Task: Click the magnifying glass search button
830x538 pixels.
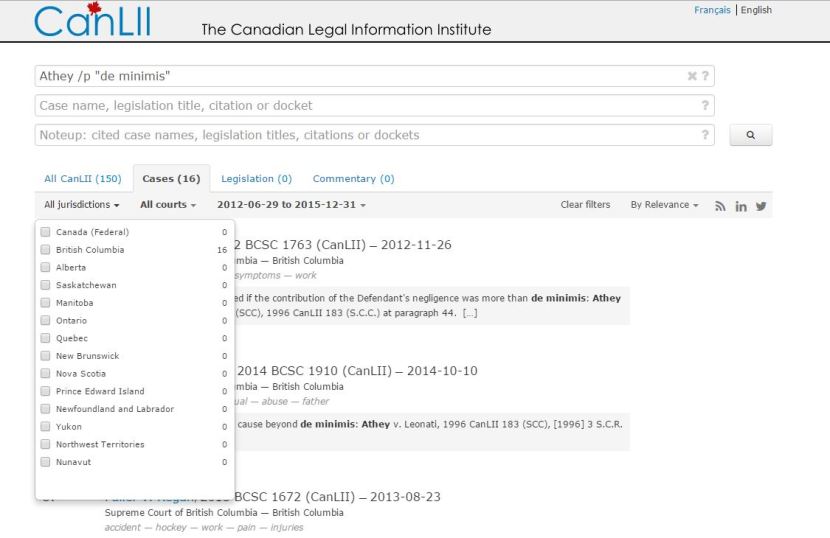Action: coord(750,136)
